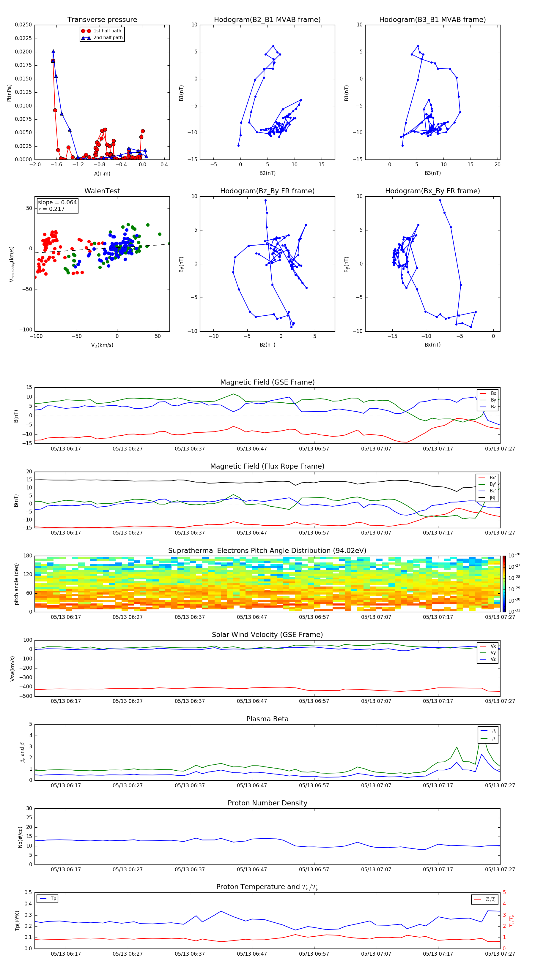535x980 pixels.
Task: Select the '2nd half path' legend entry
Action: 102,38
